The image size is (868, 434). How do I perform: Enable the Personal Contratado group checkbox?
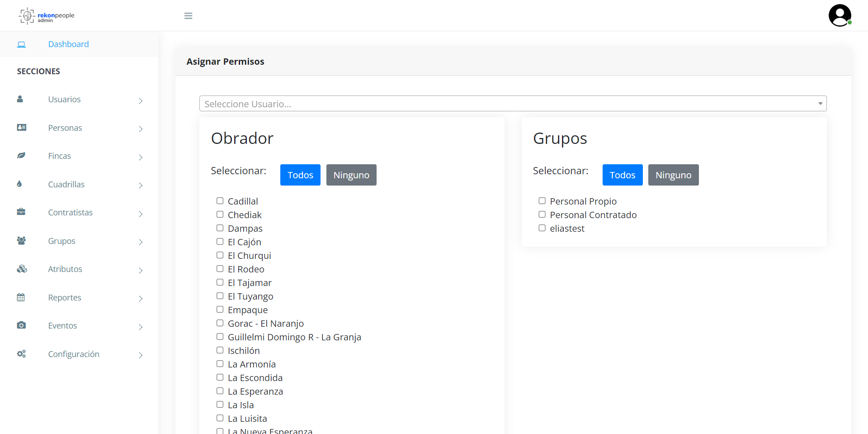tap(542, 215)
